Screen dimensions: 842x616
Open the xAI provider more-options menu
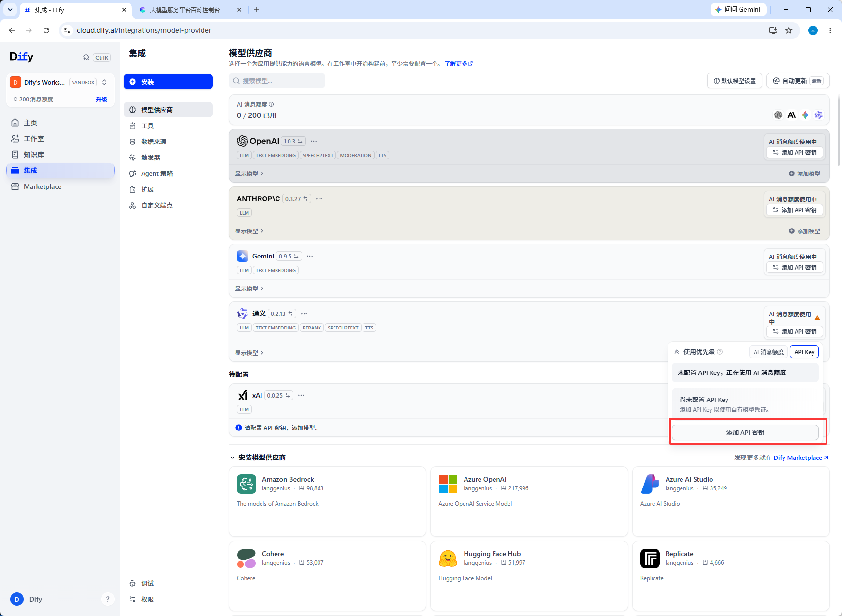pos(301,395)
